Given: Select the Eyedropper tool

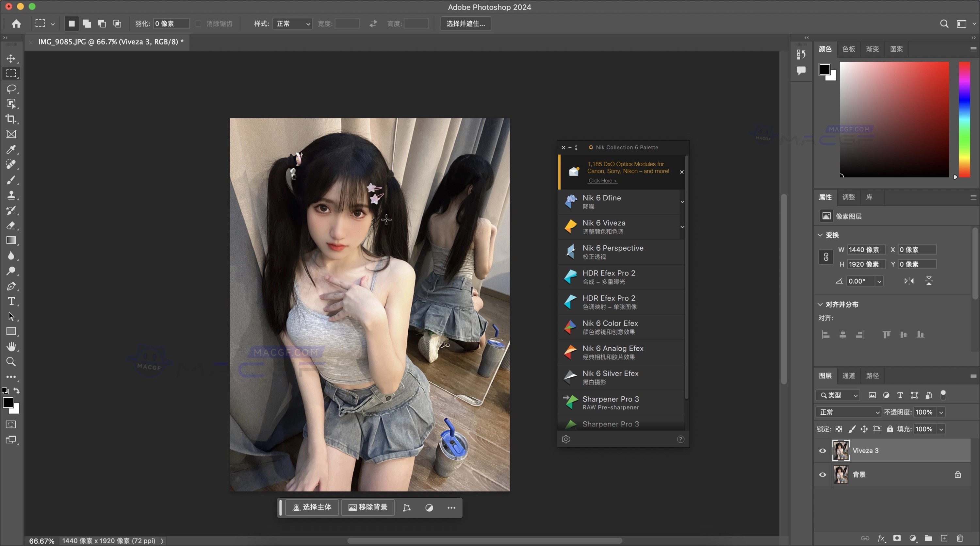Looking at the screenshot, I should coord(11,150).
